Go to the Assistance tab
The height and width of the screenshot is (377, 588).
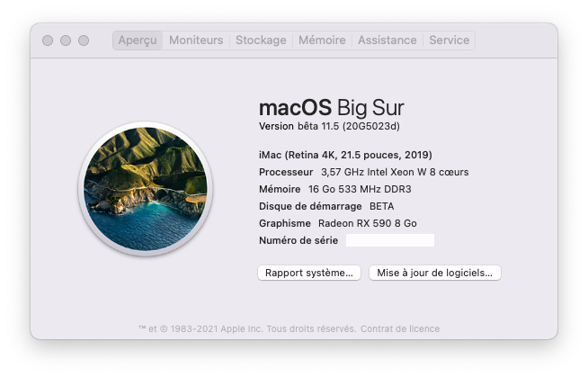tap(388, 40)
